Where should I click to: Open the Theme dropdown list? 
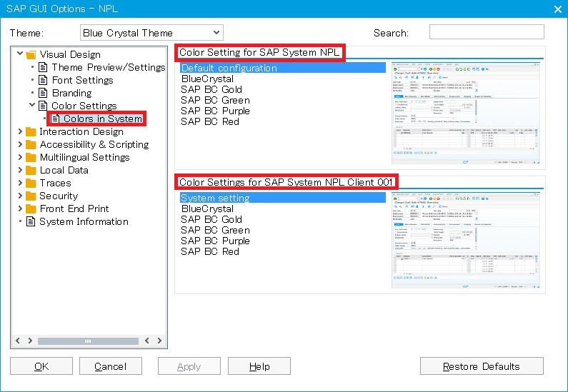pyautogui.click(x=216, y=33)
